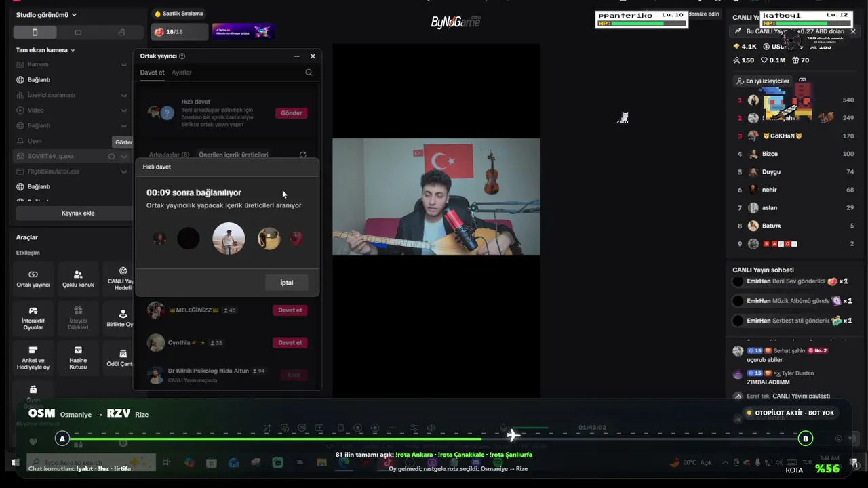Open the İnteraktif Oyunlar tool tile
The image size is (868, 488).
click(33, 319)
